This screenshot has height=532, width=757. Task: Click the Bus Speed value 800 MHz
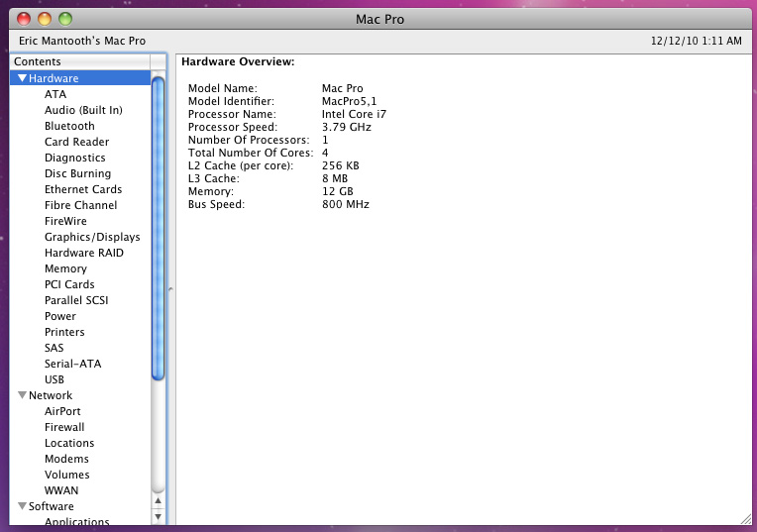(346, 204)
